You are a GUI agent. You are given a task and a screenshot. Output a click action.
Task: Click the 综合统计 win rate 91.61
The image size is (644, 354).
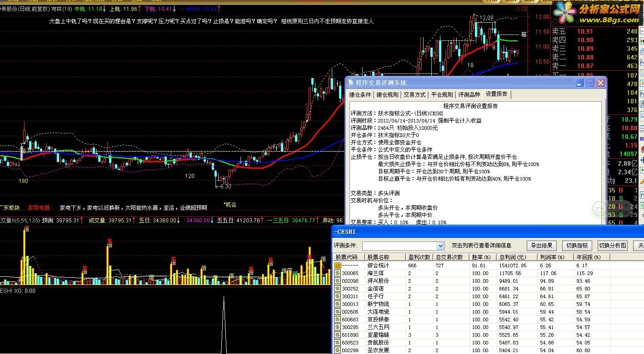[x=479, y=265]
